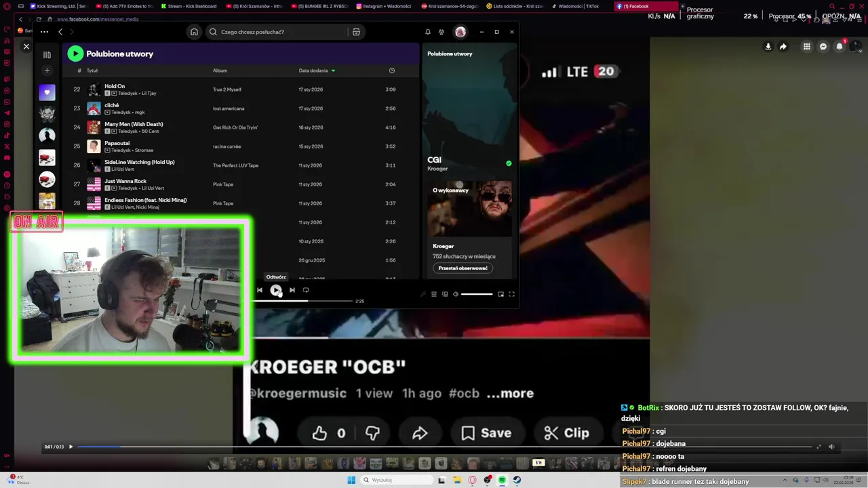The image size is (868, 488).
Task: Click the Windows taskbar search box
Action: (397, 480)
